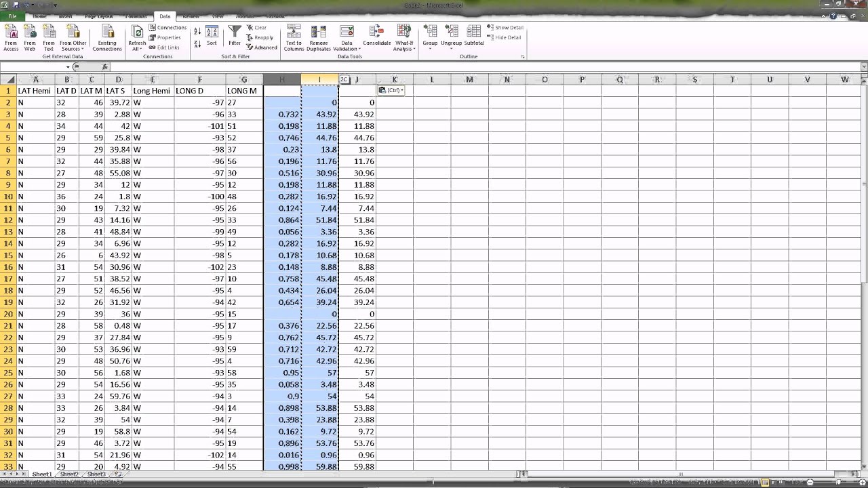Click inside the formula bar
868x488 pixels.
(485, 67)
